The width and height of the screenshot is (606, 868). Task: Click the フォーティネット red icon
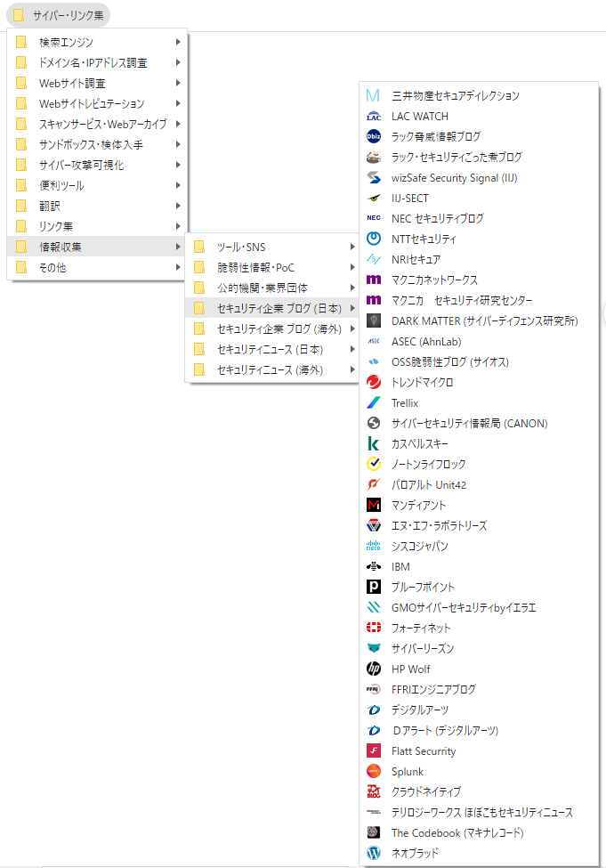374,629
